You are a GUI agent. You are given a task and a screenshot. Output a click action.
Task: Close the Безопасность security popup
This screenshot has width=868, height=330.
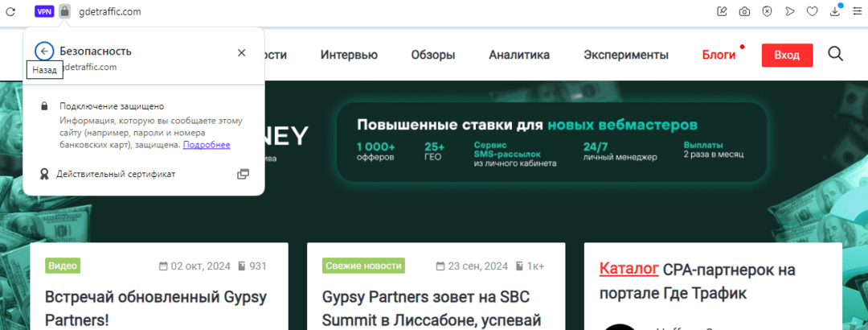(241, 52)
